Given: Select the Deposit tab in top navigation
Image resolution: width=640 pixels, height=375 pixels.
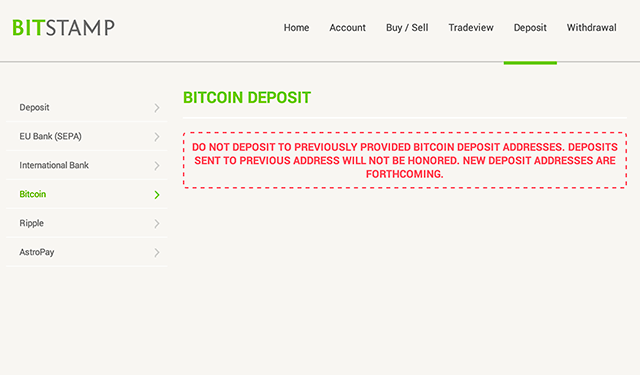Looking at the screenshot, I should (530, 28).
